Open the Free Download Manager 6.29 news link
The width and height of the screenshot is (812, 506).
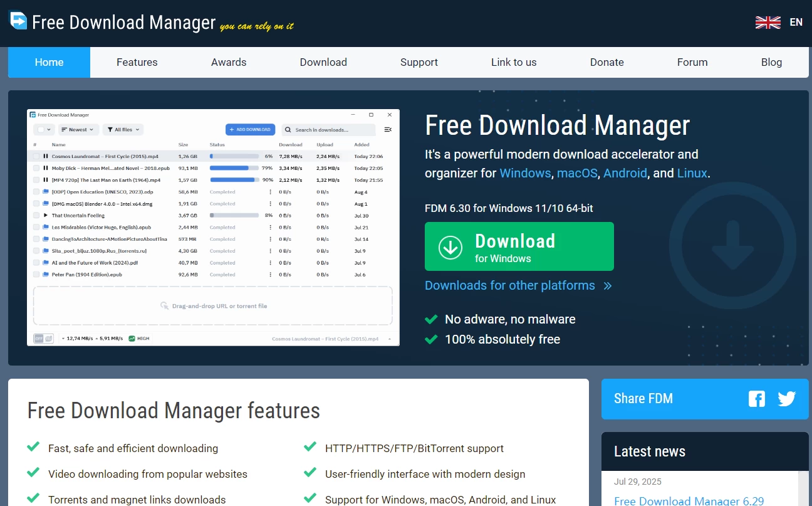(x=689, y=500)
